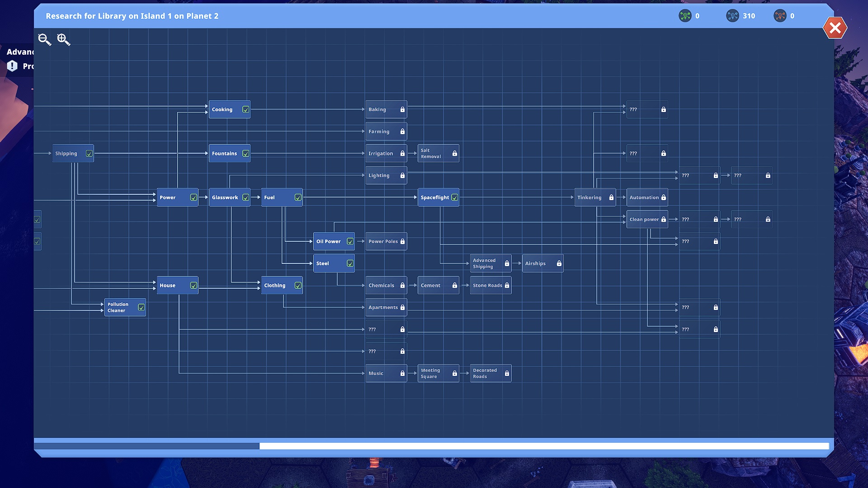Viewport: 868px width, 488px height.
Task: Click the blue research points icon showing 310
Action: pos(732,16)
